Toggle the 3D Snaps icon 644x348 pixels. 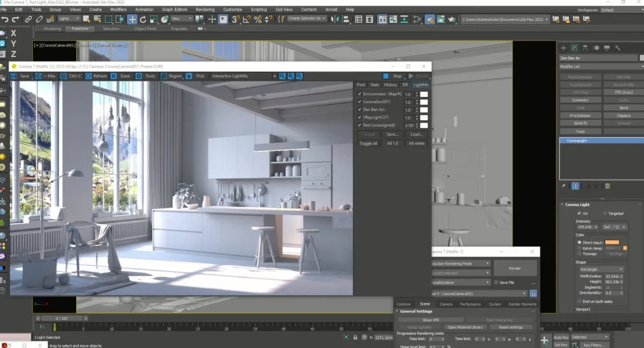coord(235,19)
